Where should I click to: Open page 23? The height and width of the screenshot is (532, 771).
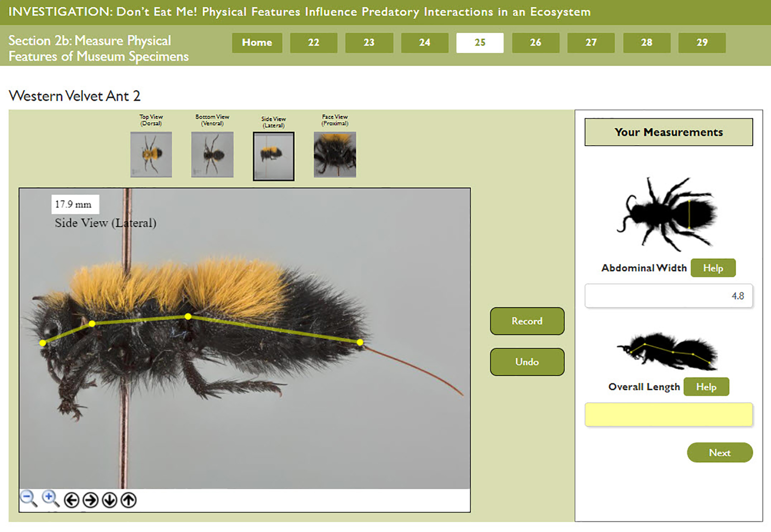pos(369,43)
